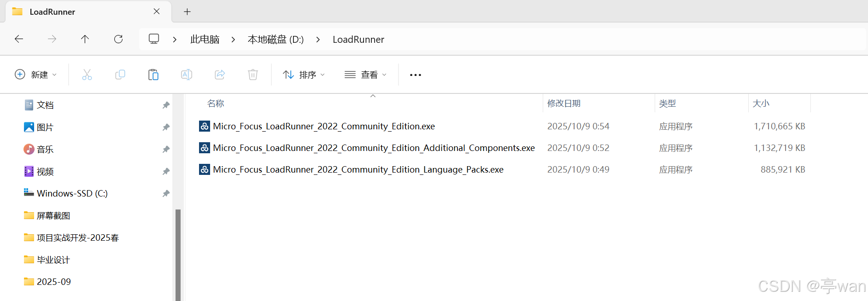Sort by 修改日期 column header
The width and height of the screenshot is (868, 301).
564,104
